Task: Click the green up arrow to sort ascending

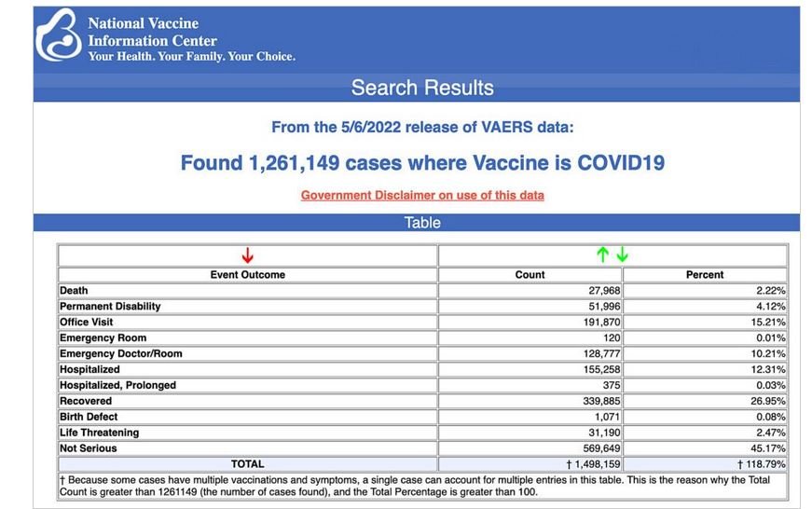Action: pos(602,255)
